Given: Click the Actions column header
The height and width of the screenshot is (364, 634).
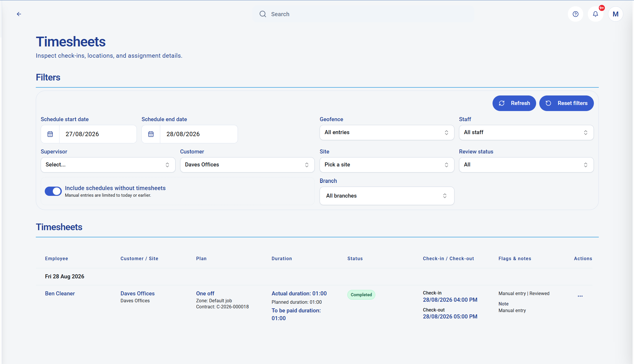Looking at the screenshot, I should click(x=583, y=258).
